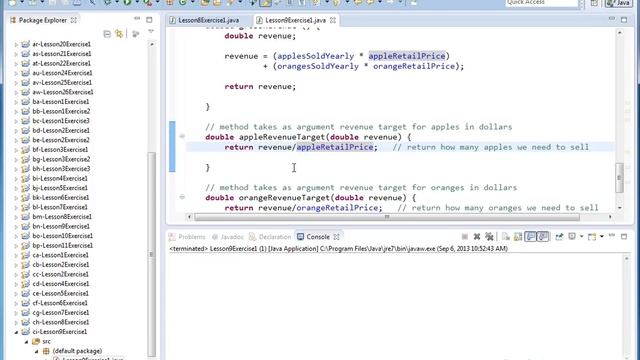The height and width of the screenshot is (360, 640).
Task: Maximize the editor area
Action: pyautogui.click(x=624, y=20)
